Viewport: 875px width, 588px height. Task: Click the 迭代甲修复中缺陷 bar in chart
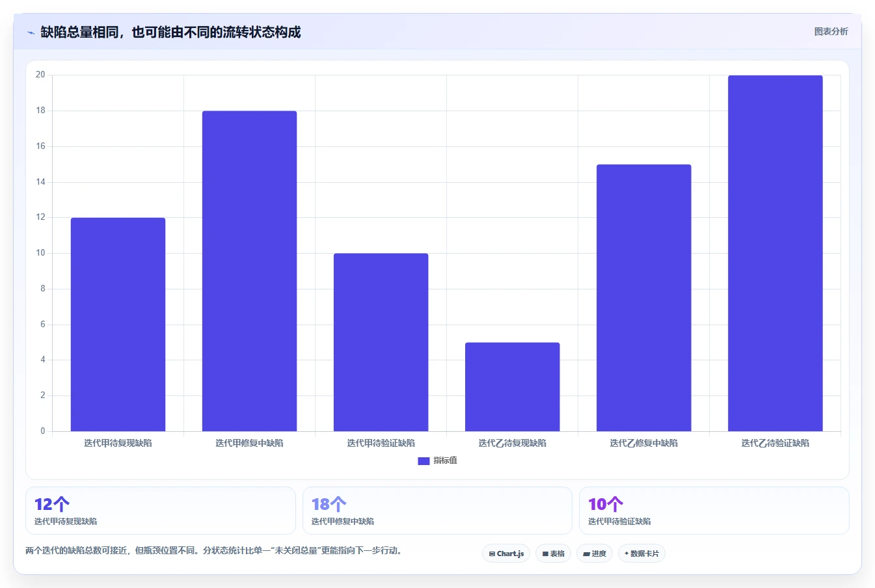(249, 271)
